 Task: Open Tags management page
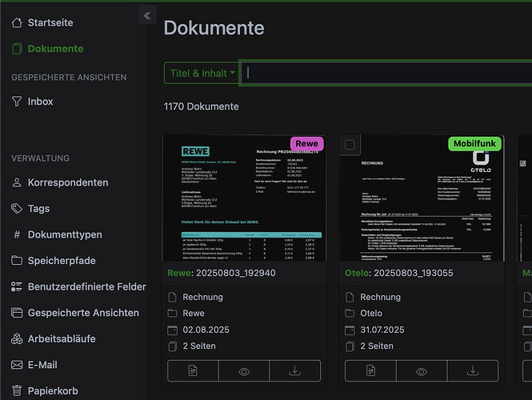click(38, 208)
